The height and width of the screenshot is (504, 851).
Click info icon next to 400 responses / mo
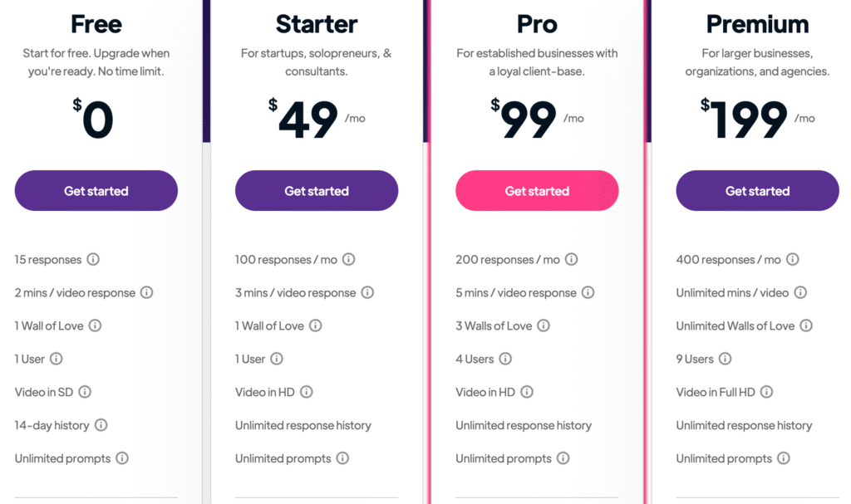(793, 259)
